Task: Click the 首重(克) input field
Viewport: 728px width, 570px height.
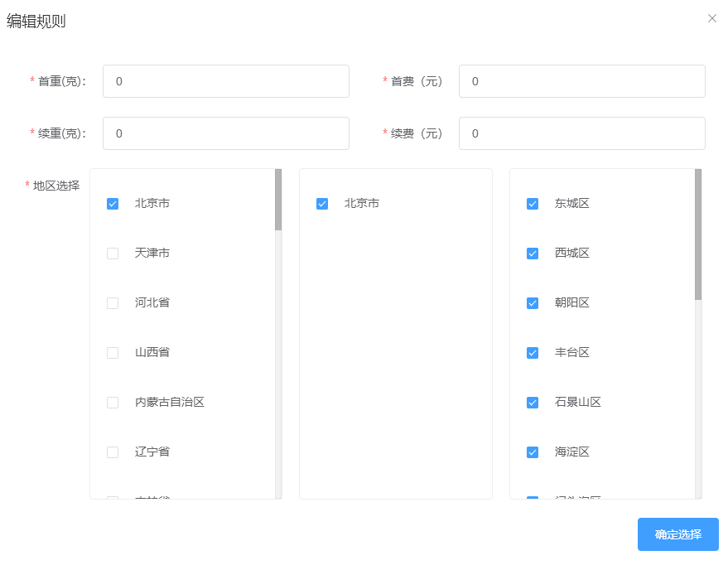Action: point(225,81)
